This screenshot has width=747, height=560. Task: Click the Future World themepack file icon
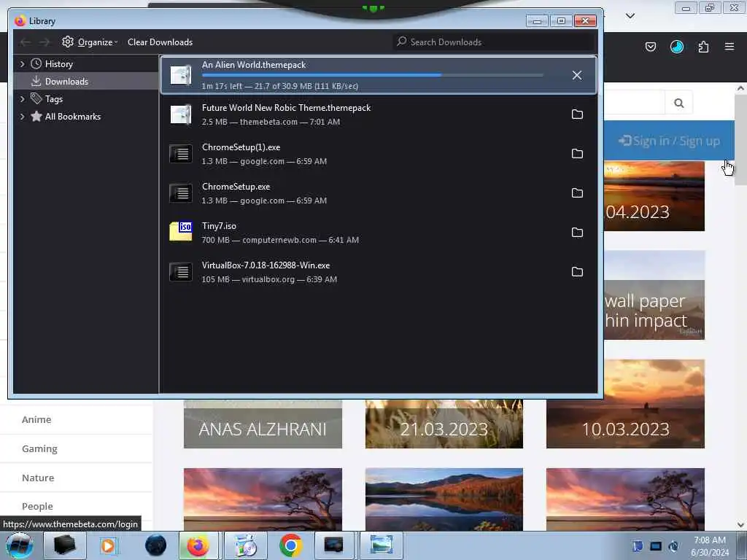pos(181,114)
